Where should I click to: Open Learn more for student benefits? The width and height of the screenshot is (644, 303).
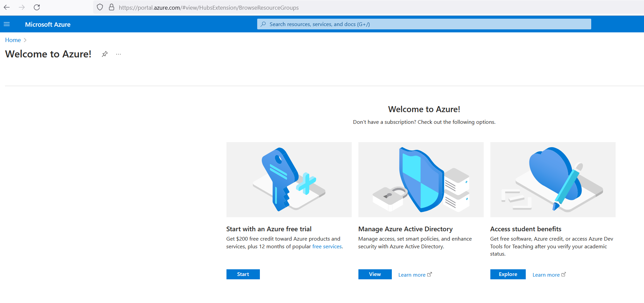pyautogui.click(x=546, y=275)
